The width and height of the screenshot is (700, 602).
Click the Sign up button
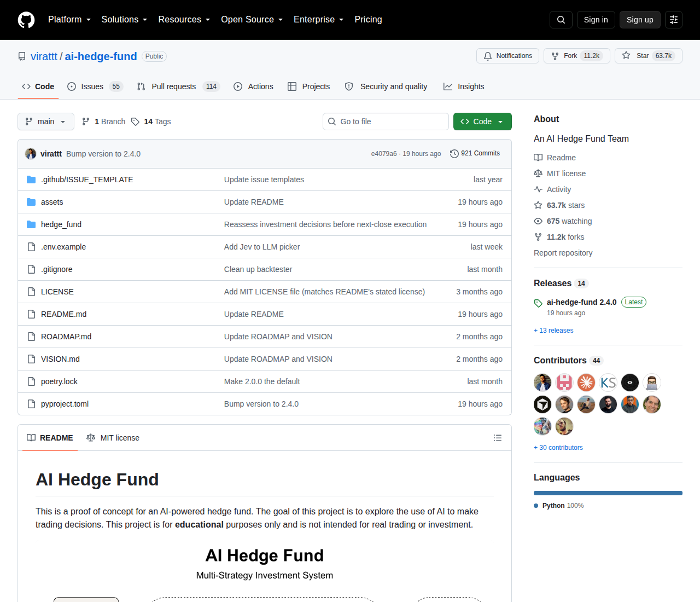point(640,20)
